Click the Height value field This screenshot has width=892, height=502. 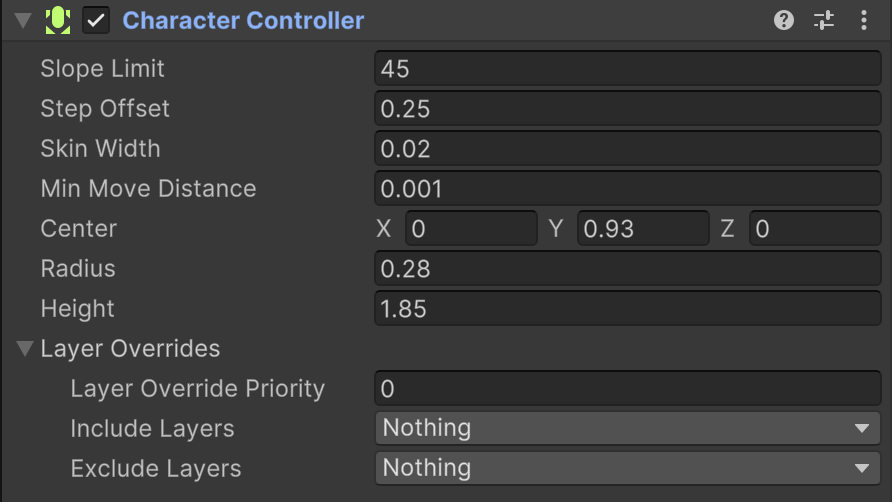[627, 308]
